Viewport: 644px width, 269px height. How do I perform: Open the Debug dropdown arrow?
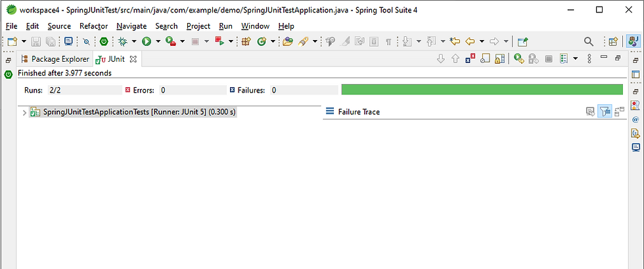point(134,41)
